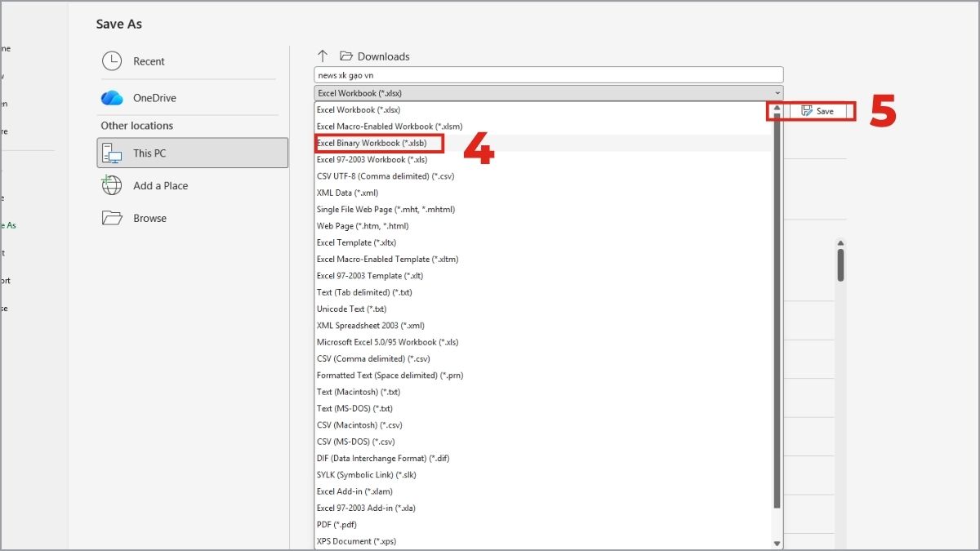Open the Recent location
Image resolution: width=980 pixels, height=551 pixels.
[x=192, y=61]
